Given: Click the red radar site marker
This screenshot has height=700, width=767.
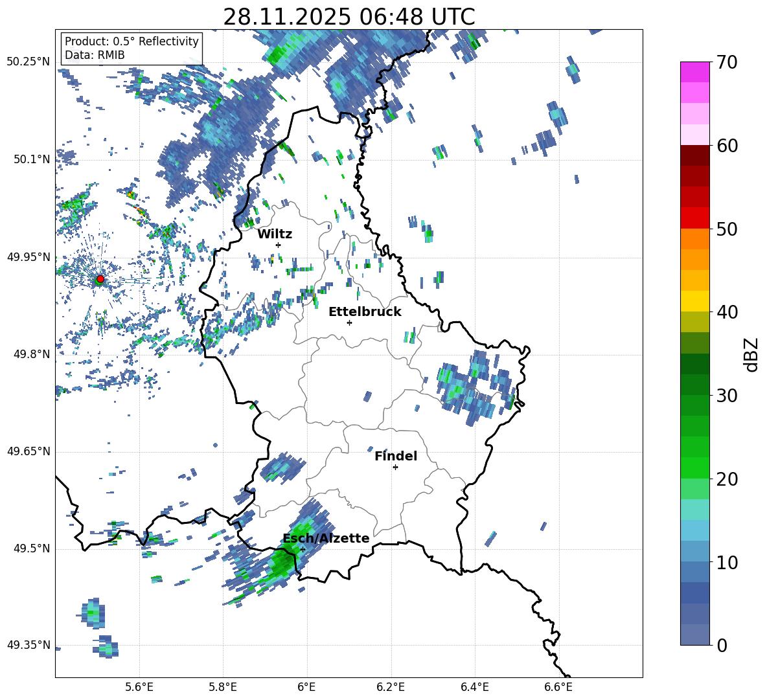Looking at the screenshot, I should 100,278.
